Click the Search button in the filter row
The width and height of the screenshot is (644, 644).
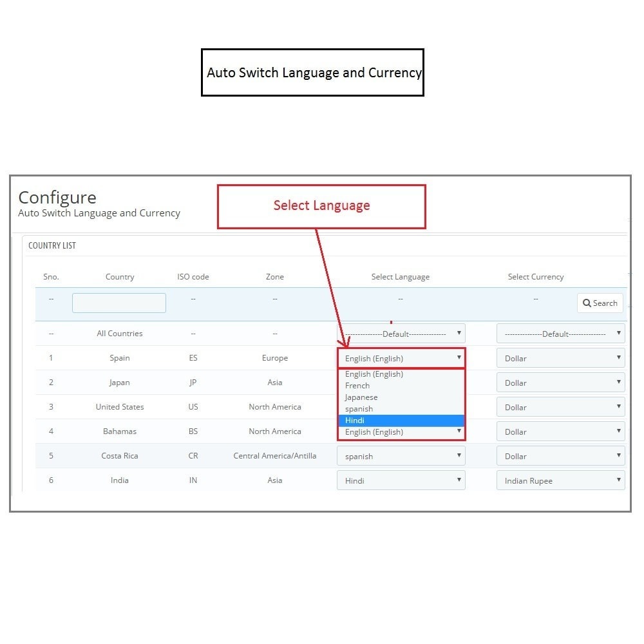pyautogui.click(x=600, y=303)
